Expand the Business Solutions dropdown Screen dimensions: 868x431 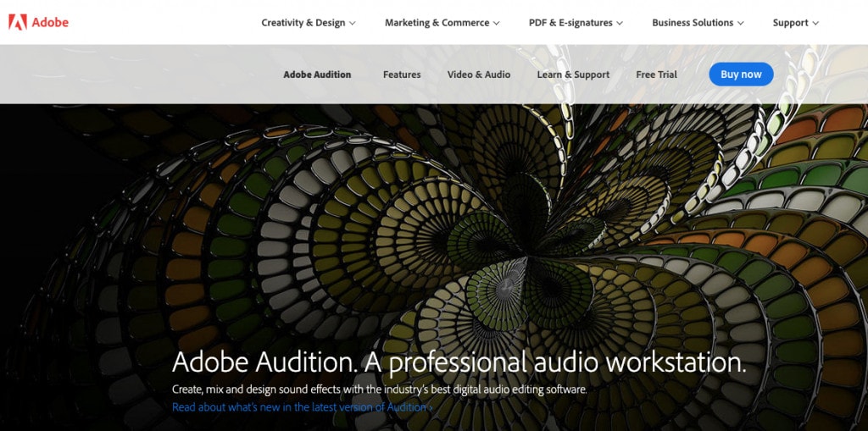698,23
